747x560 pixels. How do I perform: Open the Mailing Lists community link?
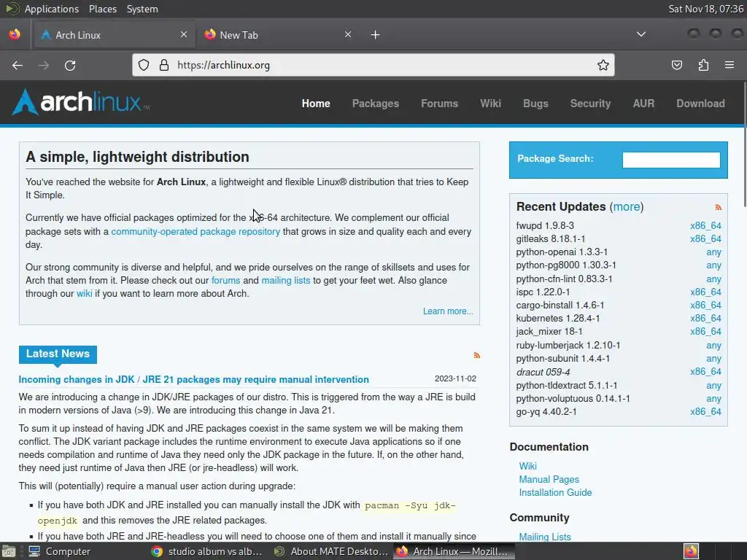(544, 537)
